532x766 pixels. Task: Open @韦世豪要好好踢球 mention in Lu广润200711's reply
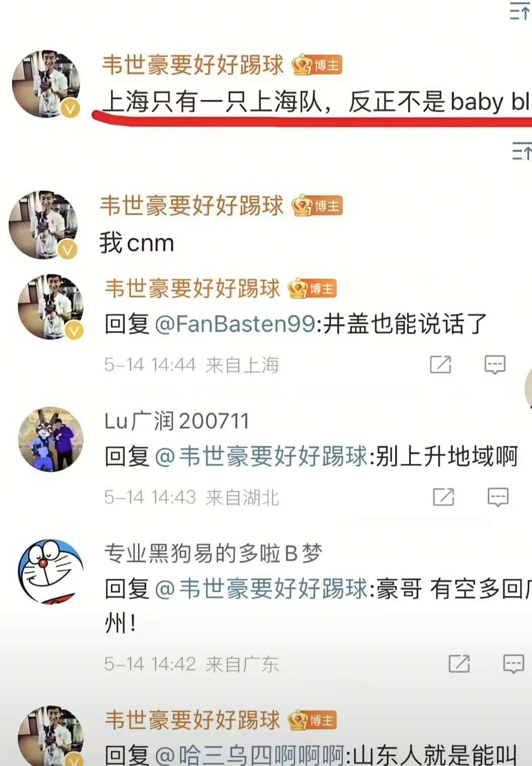tap(262, 456)
